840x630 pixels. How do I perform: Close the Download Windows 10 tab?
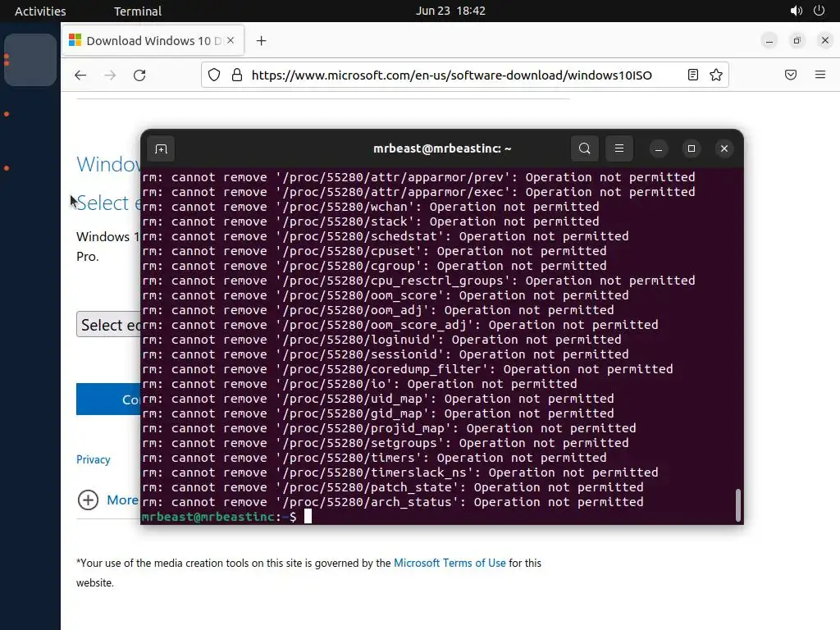231,40
